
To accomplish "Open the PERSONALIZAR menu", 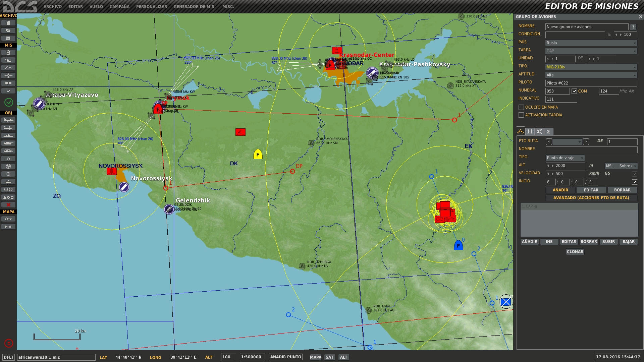I will (x=152, y=7).
